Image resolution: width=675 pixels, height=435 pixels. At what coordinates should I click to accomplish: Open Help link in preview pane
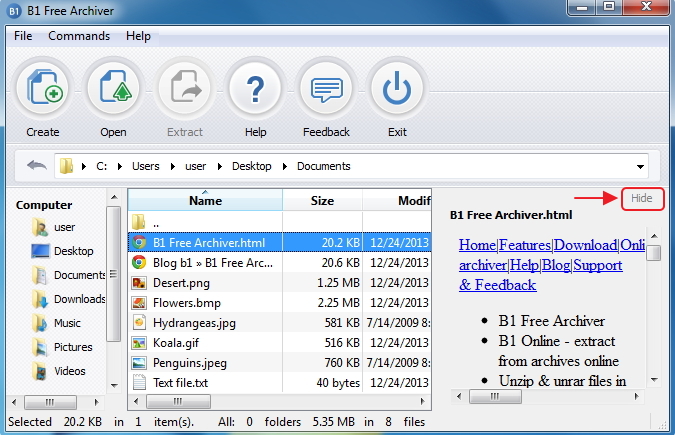click(524, 265)
